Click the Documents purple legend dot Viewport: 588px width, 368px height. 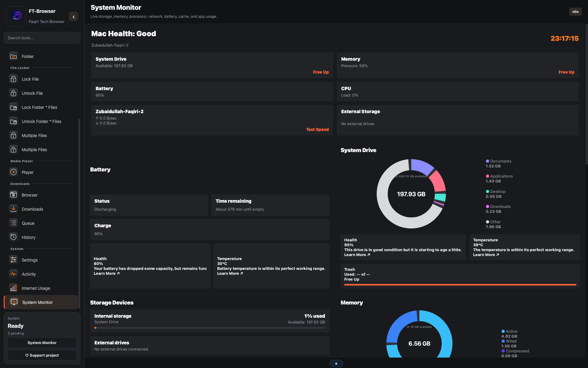[488, 161]
